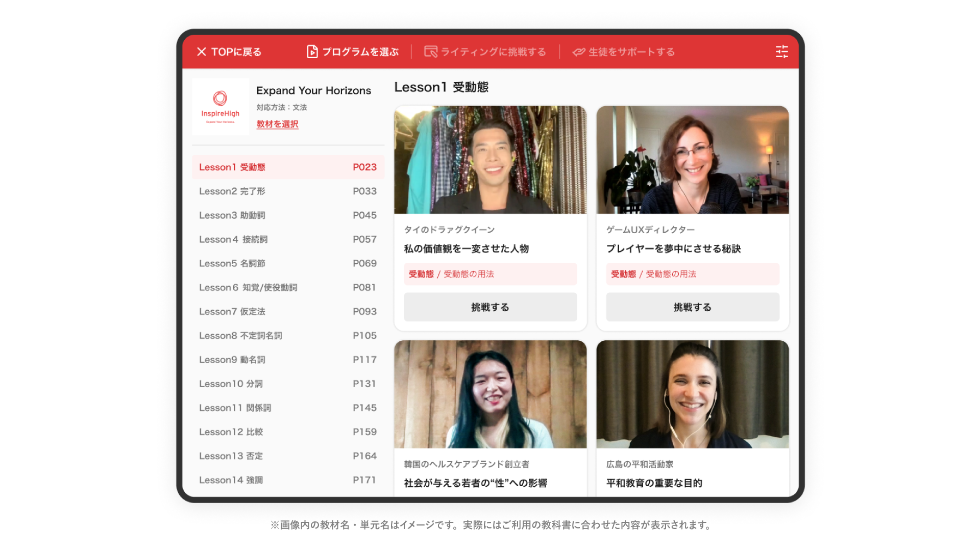
Task: Click the 教材を選択 link
Action: tap(277, 124)
